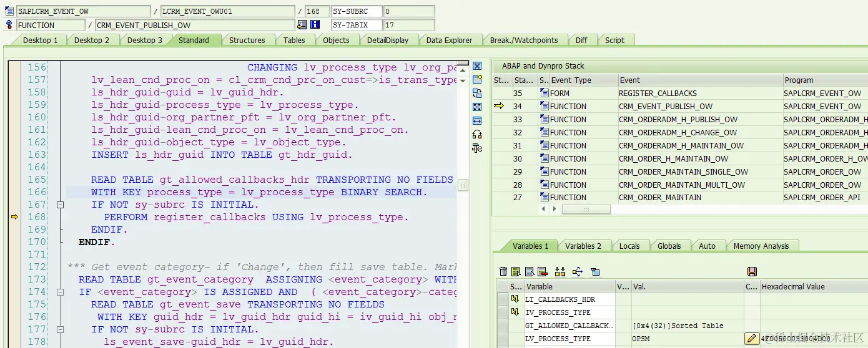Switch to the Auto tab
Viewport: 868px width, 348px height.
pyautogui.click(x=707, y=246)
